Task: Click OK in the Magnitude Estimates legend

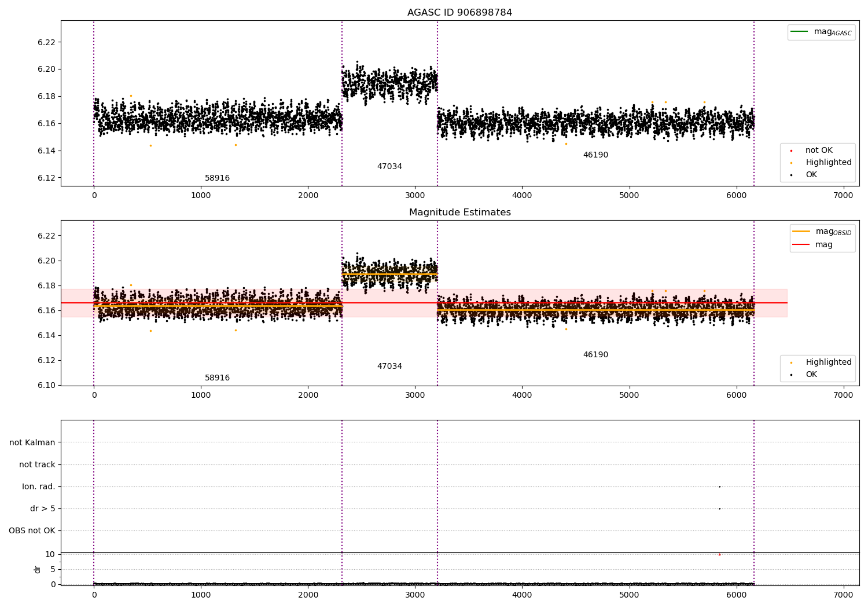Action: (804, 374)
